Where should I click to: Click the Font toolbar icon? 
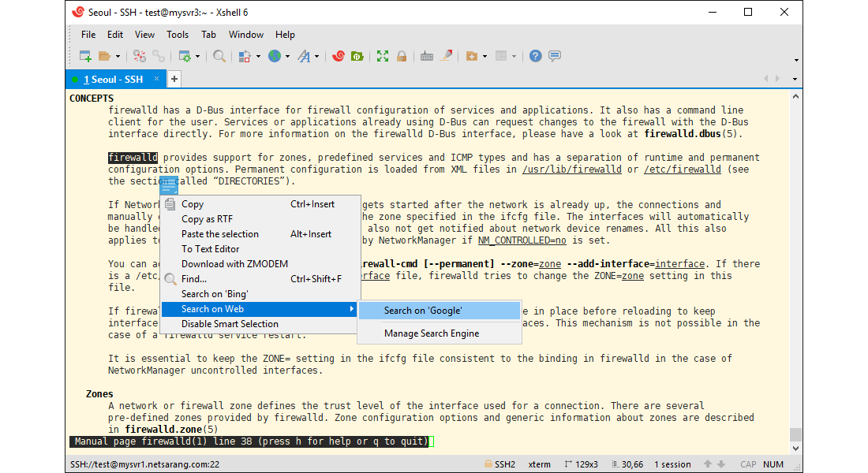(304, 56)
